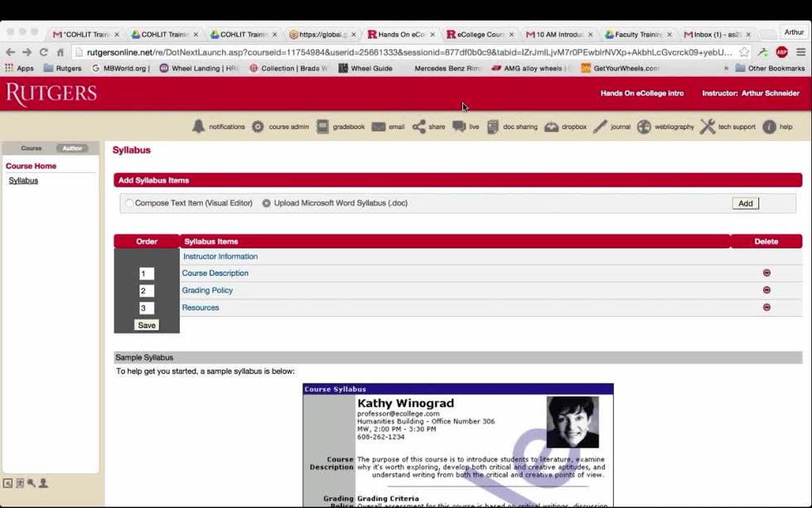Open Chrome hamburger menu

[x=800, y=51]
